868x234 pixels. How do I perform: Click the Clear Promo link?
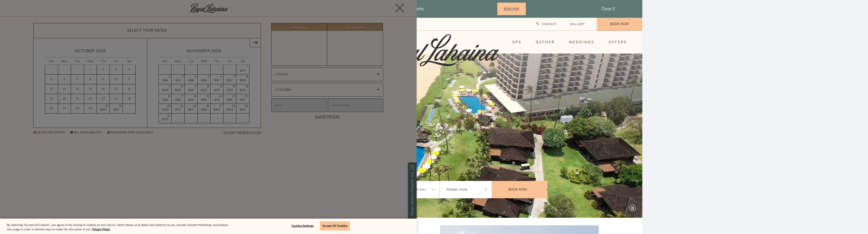(327, 117)
